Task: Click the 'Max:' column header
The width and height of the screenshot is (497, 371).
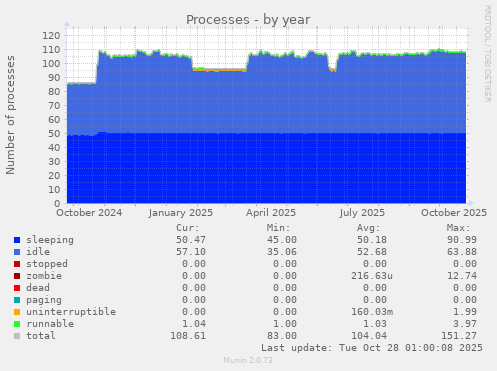Action: point(458,228)
